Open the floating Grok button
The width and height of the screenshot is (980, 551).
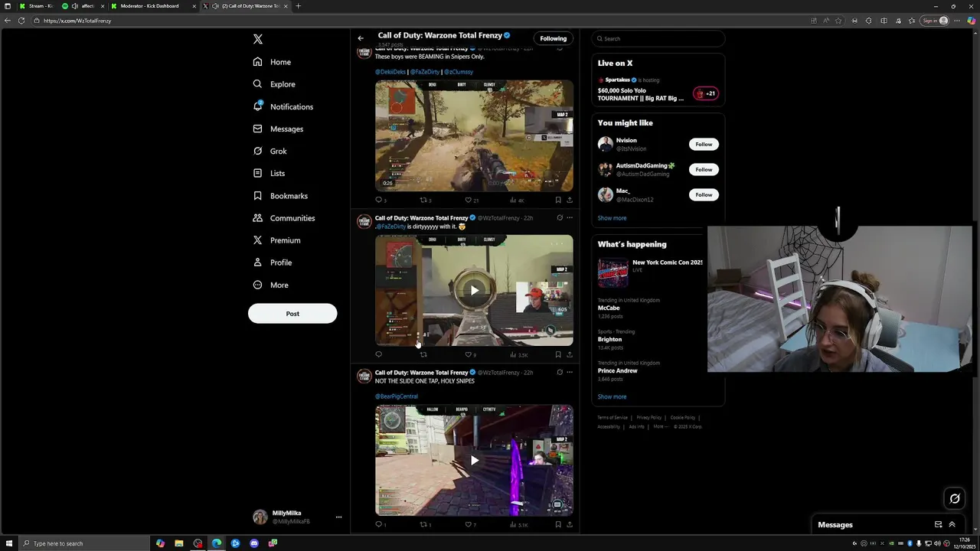pyautogui.click(x=955, y=499)
